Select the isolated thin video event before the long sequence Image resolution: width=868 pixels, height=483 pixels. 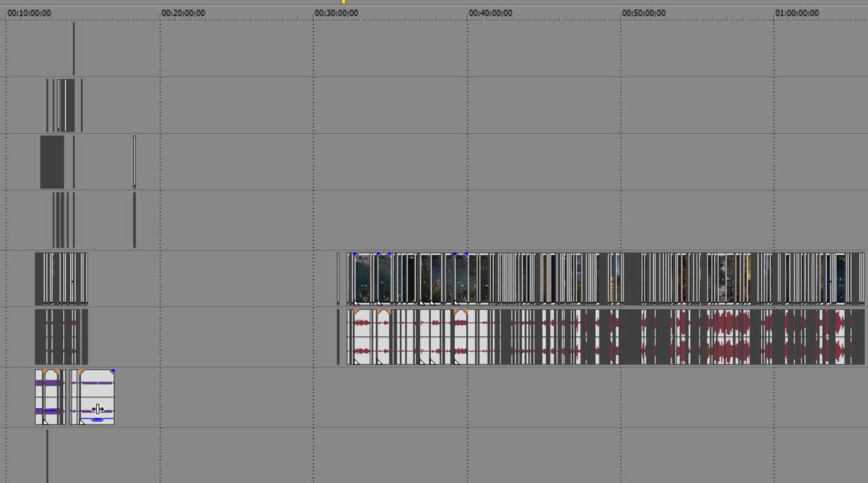point(338,278)
